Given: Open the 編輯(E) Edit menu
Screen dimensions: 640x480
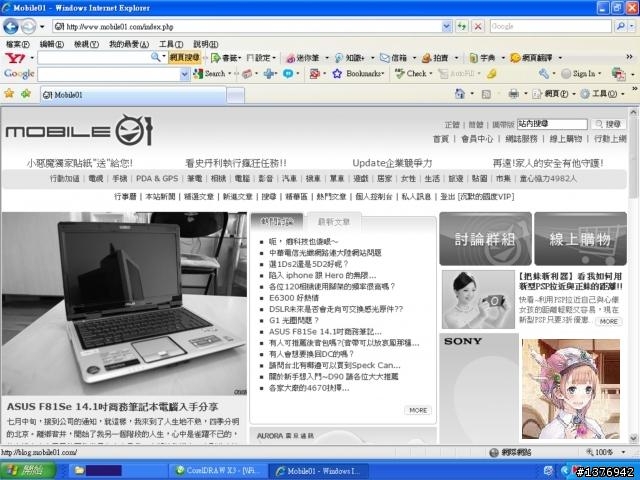Looking at the screenshot, I should point(51,44).
